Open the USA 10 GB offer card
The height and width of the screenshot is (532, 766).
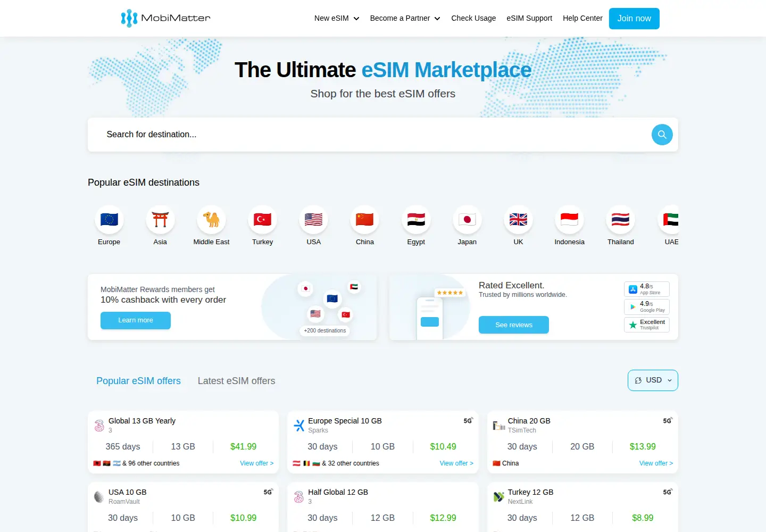click(x=183, y=507)
